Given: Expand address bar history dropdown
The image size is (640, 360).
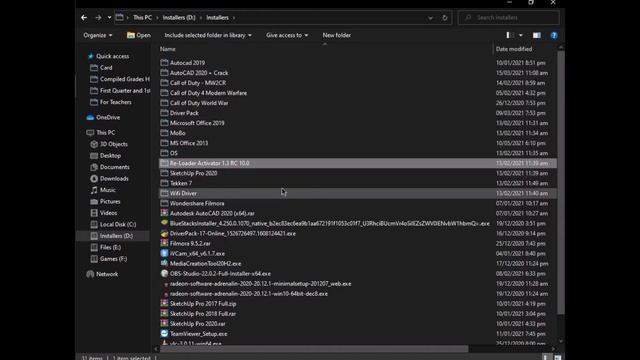Looking at the screenshot, I should [x=430, y=18].
